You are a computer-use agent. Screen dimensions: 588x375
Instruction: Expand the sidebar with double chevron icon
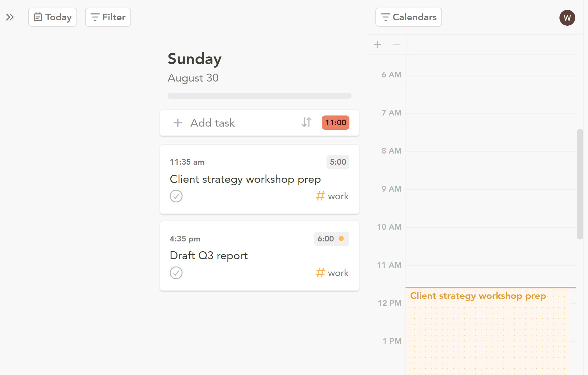pyautogui.click(x=10, y=17)
